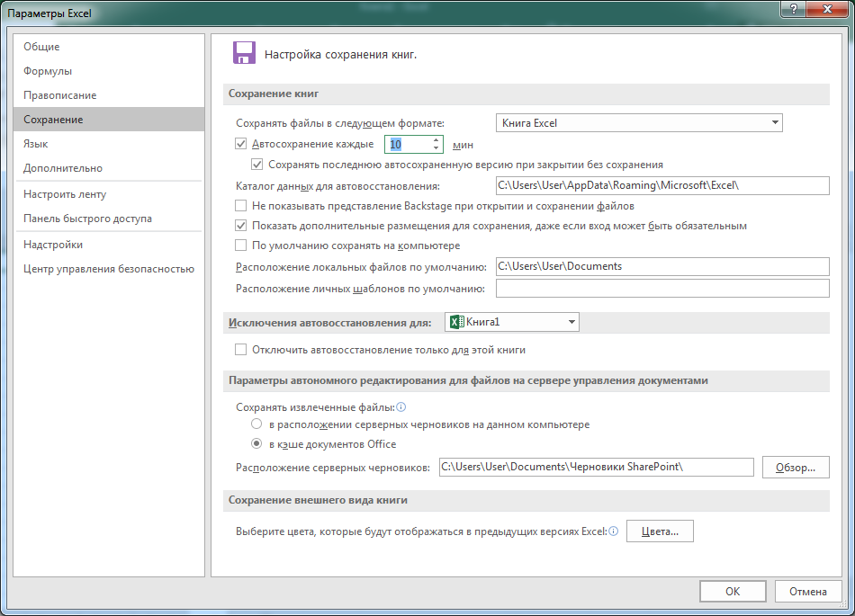
Task: Click the autosave minutes field showing 10
Action: click(x=408, y=144)
